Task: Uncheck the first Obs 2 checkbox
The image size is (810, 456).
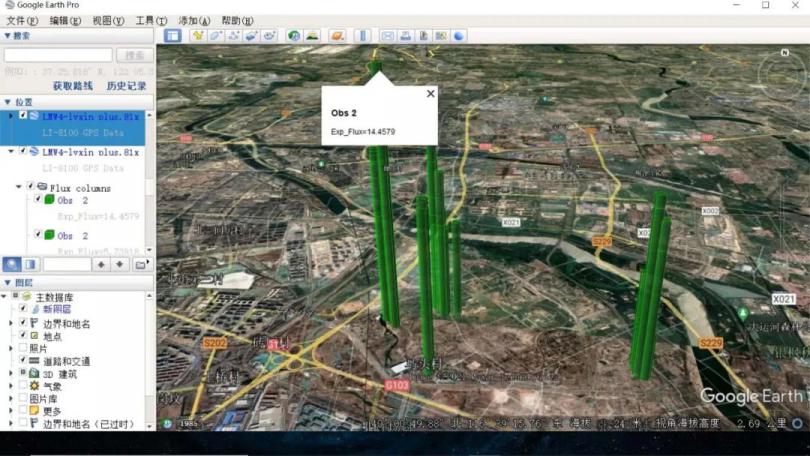Action: click(38, 199)
